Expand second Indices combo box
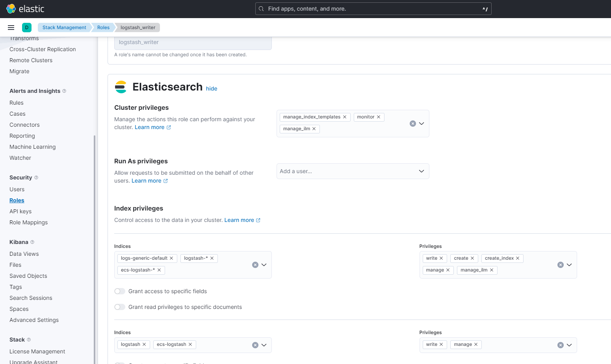This screenshot has width=611, height=364. [264, 345]
